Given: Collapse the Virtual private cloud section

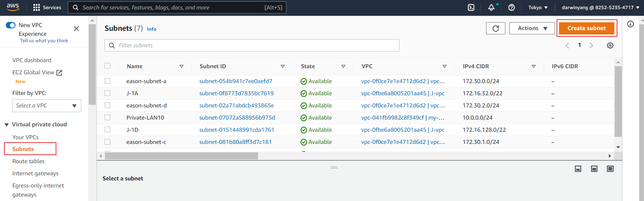Looking at the screenshot, I should [6, 125].
